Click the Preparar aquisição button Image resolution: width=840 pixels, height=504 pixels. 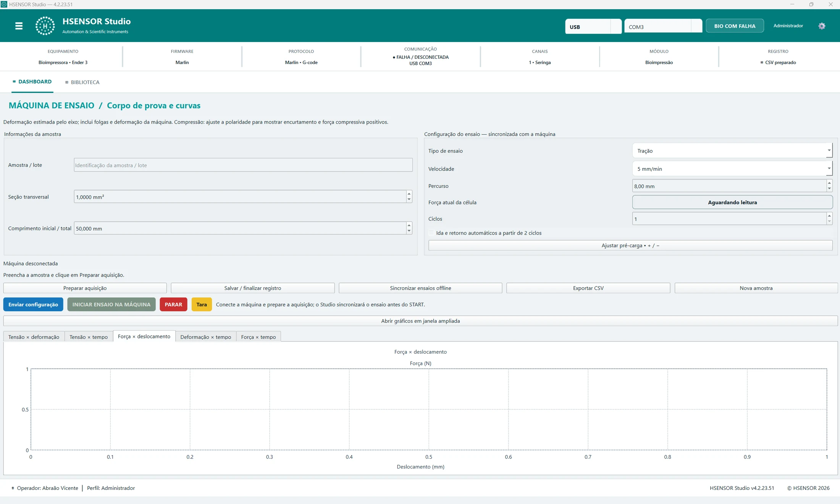point(85,288)
